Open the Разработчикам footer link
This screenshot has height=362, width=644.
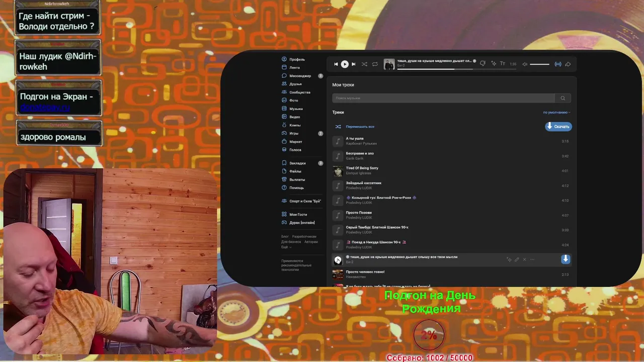tap(304, 236)
